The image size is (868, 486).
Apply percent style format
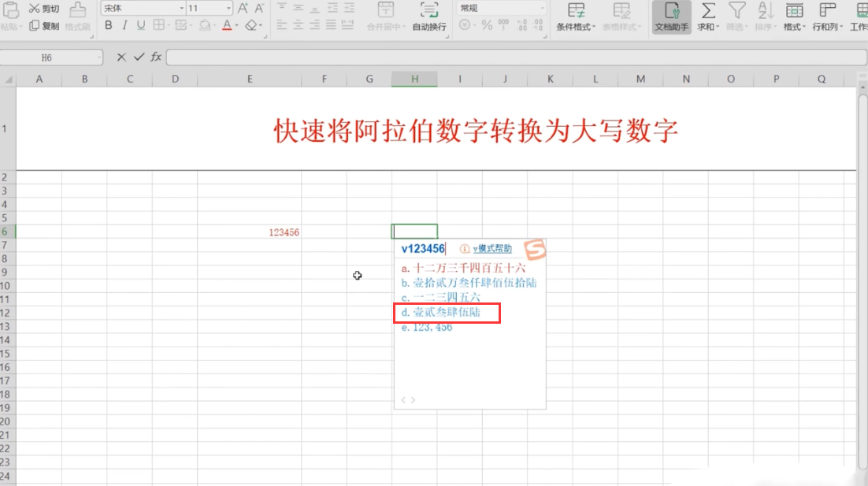[x=487, y=25]
